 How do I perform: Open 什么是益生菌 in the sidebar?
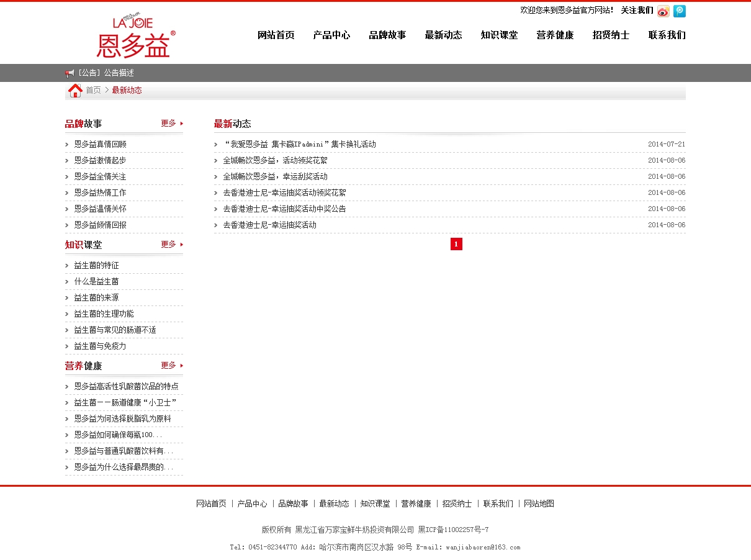click(96, 281)
